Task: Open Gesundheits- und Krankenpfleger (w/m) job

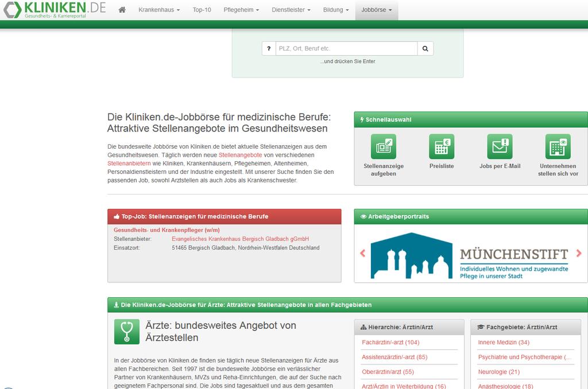Action: (167, 230)
